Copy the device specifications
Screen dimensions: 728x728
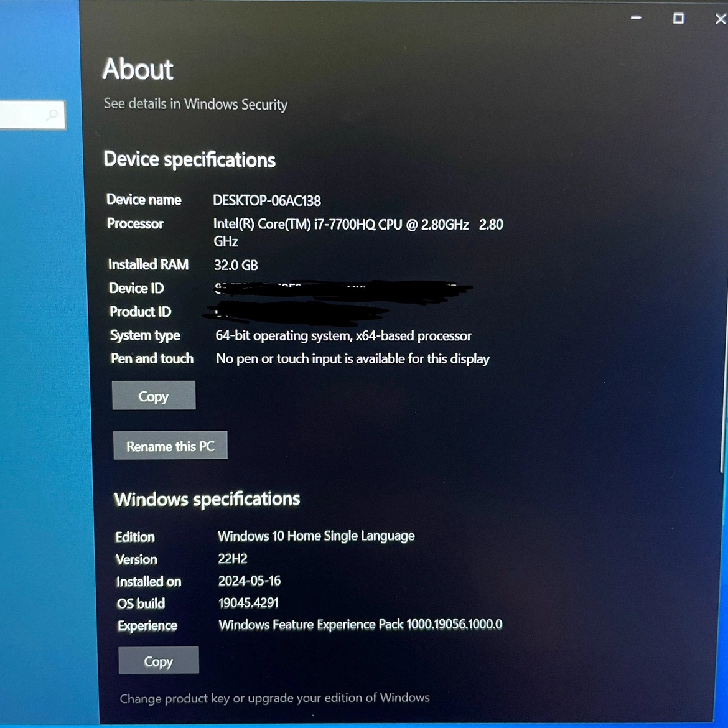tap(154, 396)
